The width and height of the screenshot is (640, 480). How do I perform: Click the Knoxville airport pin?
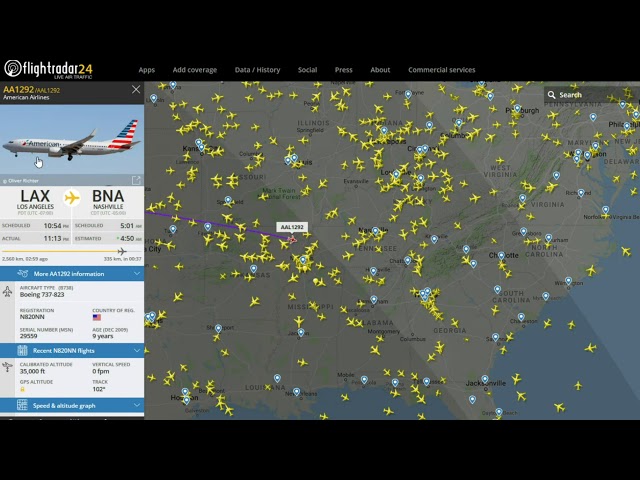pos(434,239)
